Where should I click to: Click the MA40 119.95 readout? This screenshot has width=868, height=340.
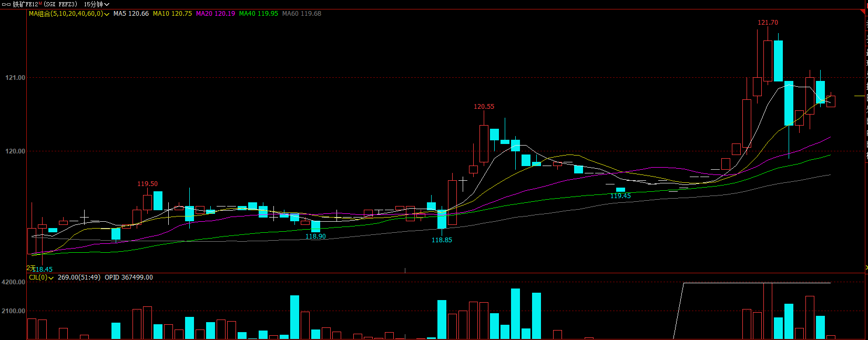point(259,14)
